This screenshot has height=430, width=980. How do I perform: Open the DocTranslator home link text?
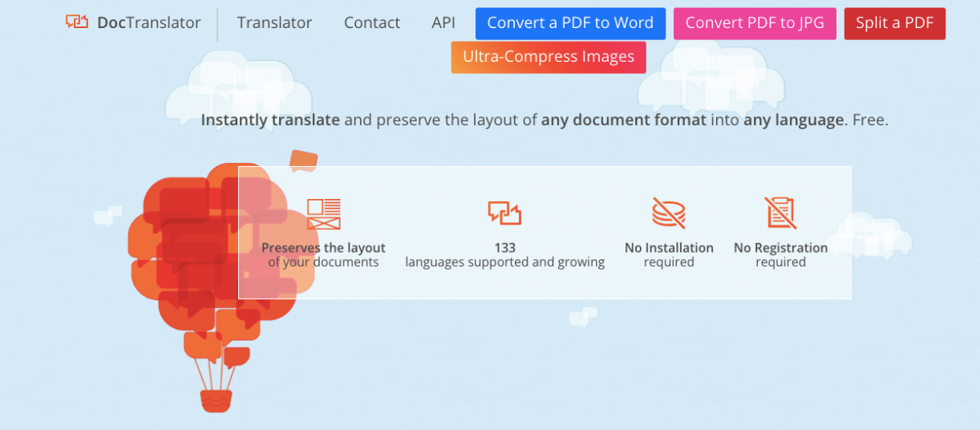pos(149,22)
